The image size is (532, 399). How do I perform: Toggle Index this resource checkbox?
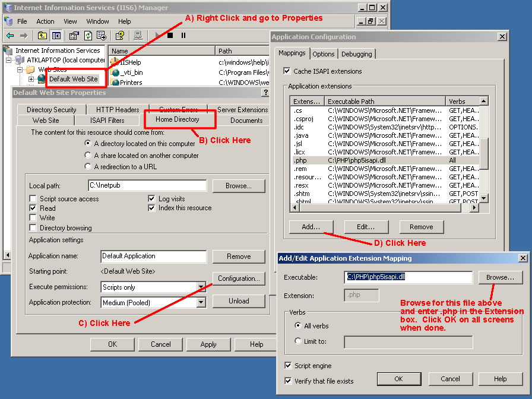click(x=151, y=208)
